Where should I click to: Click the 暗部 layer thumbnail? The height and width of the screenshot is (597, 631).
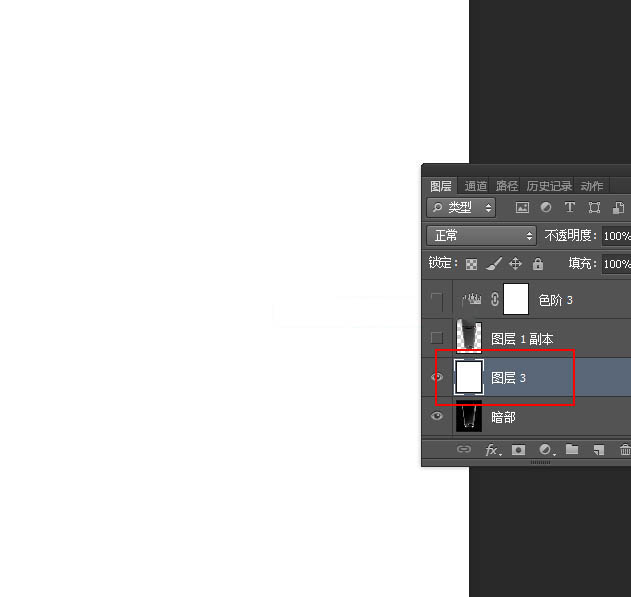tap(469, 416)
